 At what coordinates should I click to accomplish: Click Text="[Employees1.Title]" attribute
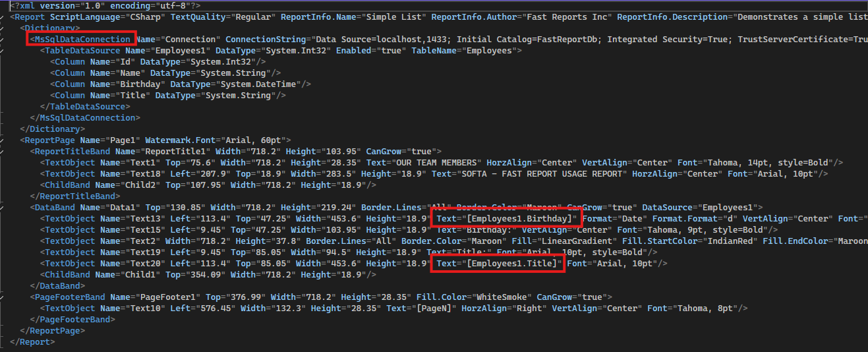[500, 264]
